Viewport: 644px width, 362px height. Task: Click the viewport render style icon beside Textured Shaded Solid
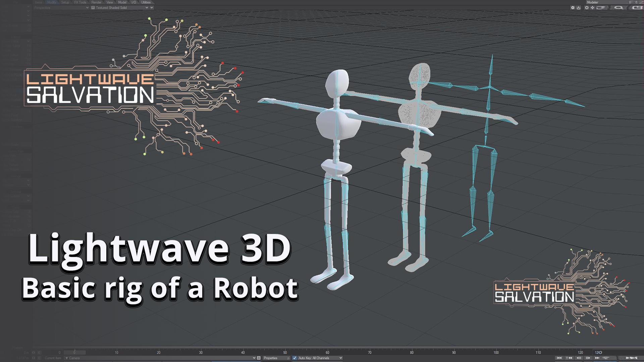[93, 8]
